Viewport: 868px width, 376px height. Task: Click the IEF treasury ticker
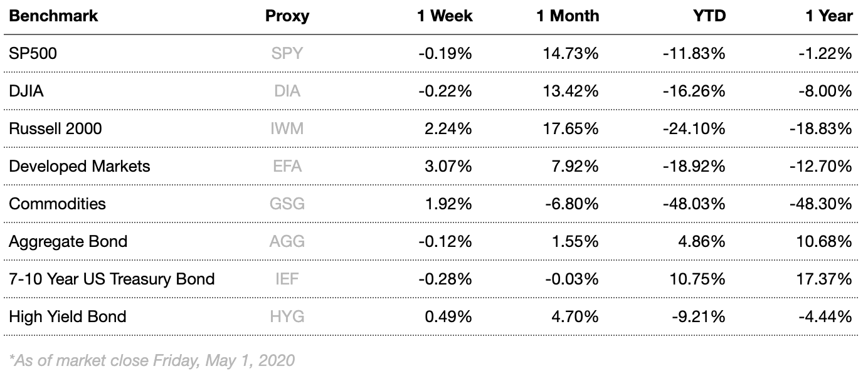(x=287, y=279)
